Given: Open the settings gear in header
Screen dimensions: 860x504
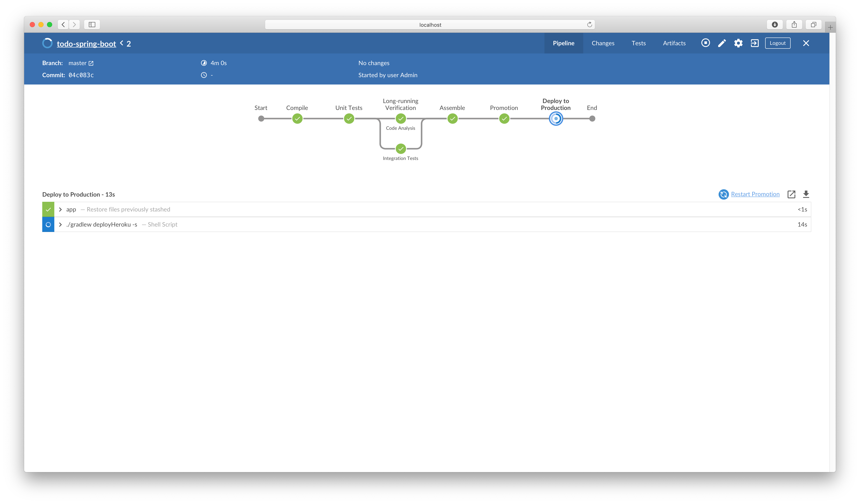Looking at the screenshot, I should [738, 43].
